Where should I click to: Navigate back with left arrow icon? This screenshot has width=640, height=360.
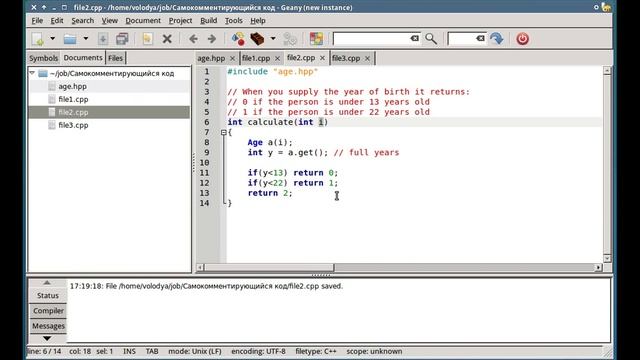(193, 39)
